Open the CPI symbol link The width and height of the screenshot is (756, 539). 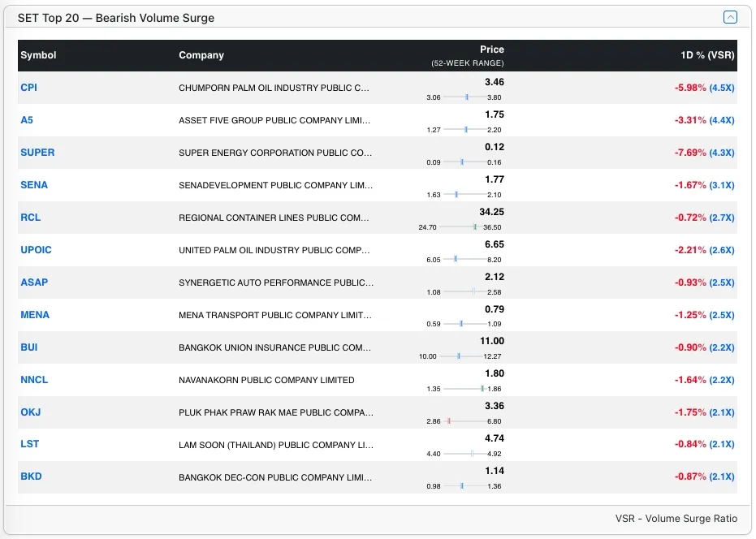pyautogui.click(x=28, y=88)
